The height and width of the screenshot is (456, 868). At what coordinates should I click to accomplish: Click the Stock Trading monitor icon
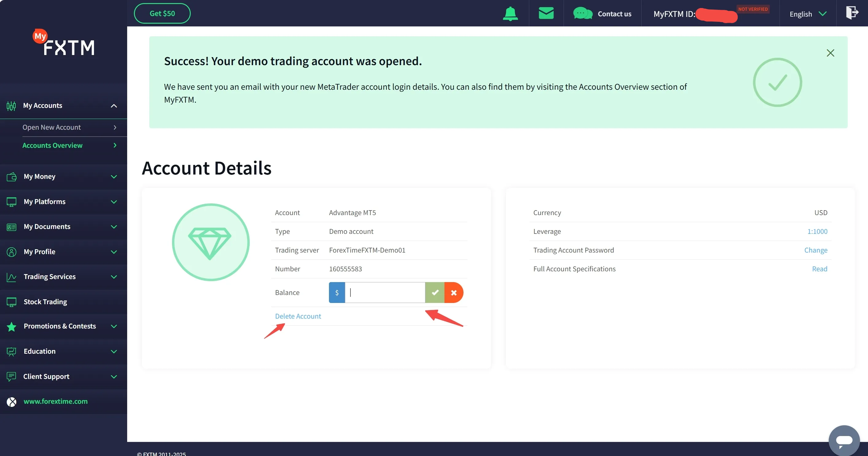(11, 302)
